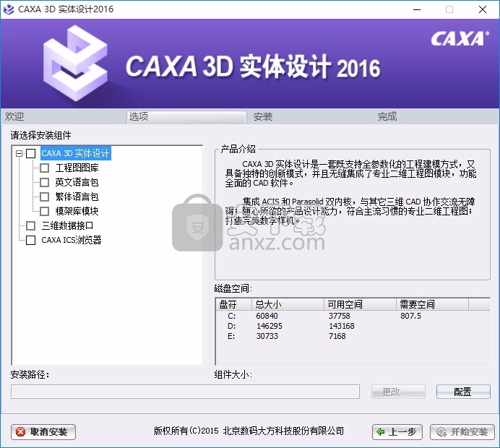Screen dimensions: 500x448
Task: Select the 英文语言包 tree label
Action: (x=77, y=182)
